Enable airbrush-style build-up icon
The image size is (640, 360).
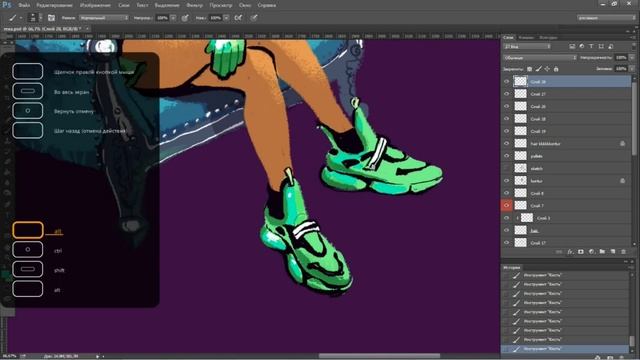[x=238, y=18]
